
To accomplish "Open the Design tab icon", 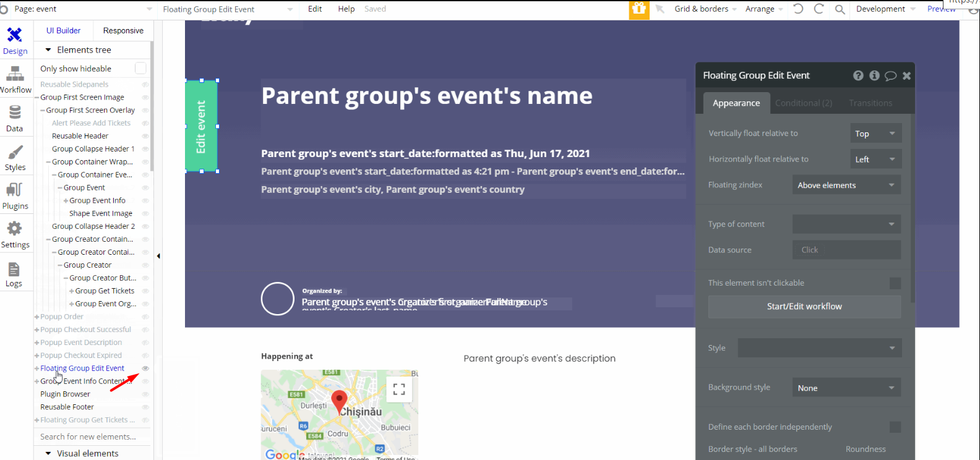I will pyautogui.click(x=15, y=35).
